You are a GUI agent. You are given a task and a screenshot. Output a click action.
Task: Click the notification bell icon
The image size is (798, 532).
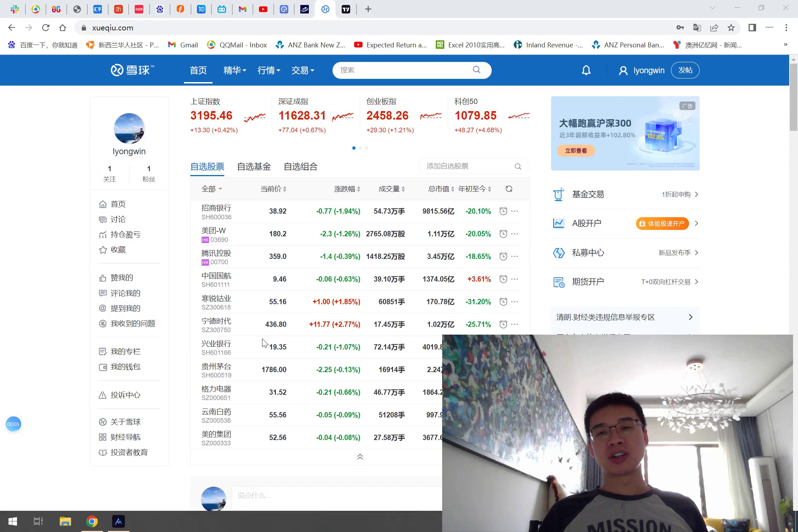pos(586,70)
